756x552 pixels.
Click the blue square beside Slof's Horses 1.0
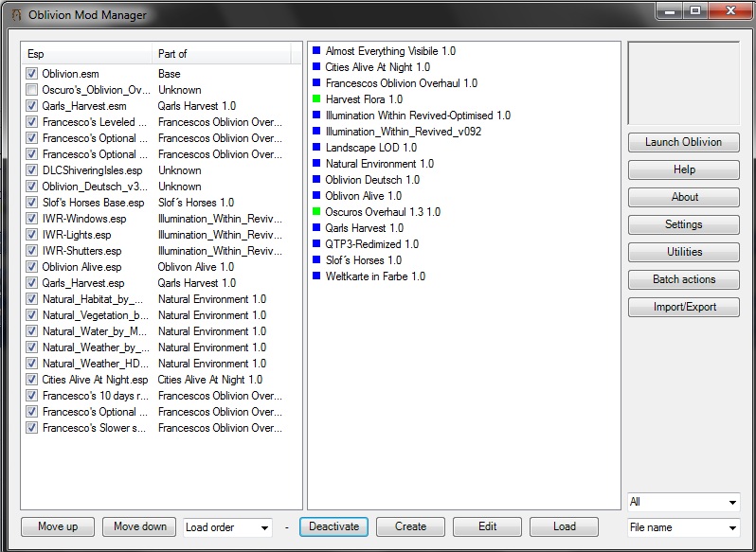click(317, 260)
